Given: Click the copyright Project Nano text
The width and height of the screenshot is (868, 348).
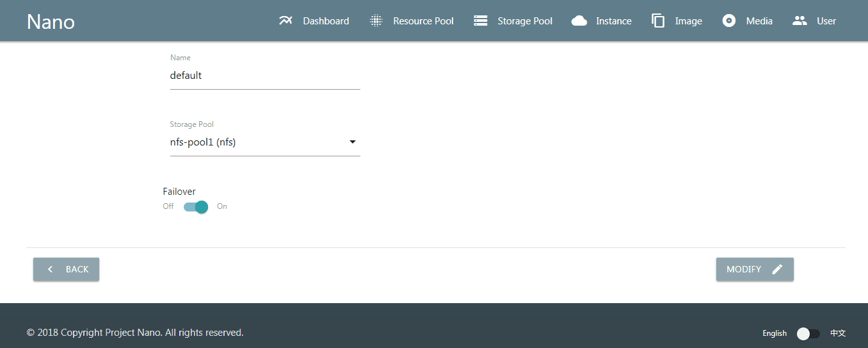Looking at the screenshot, I should coord(135,333).
